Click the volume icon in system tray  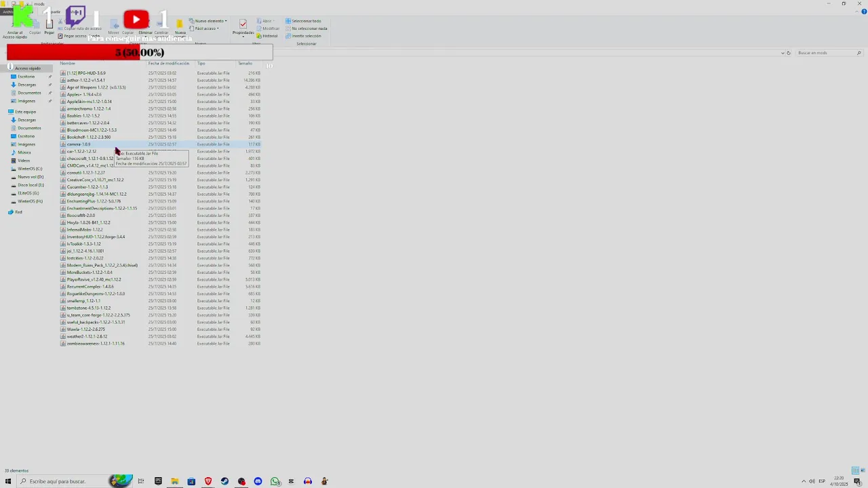click(x=812, y=481)
